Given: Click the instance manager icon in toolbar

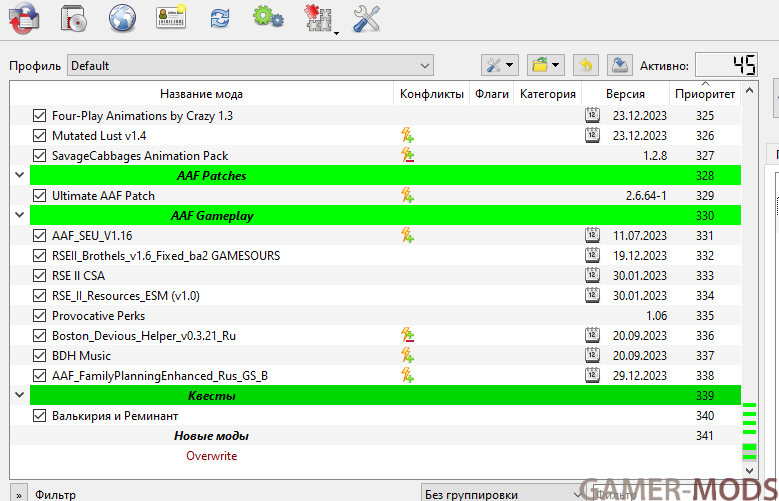Looking at the screenshot, I should [x=24, y=19].
